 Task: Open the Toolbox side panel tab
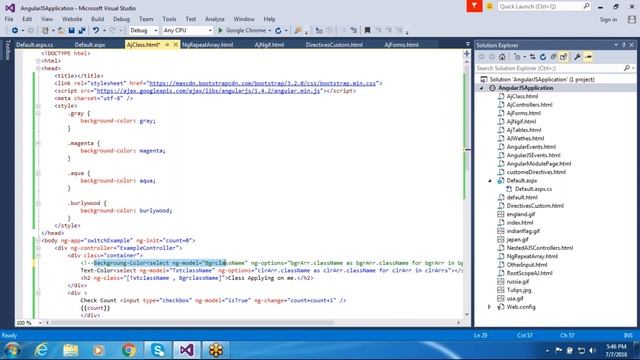point(7,50)
